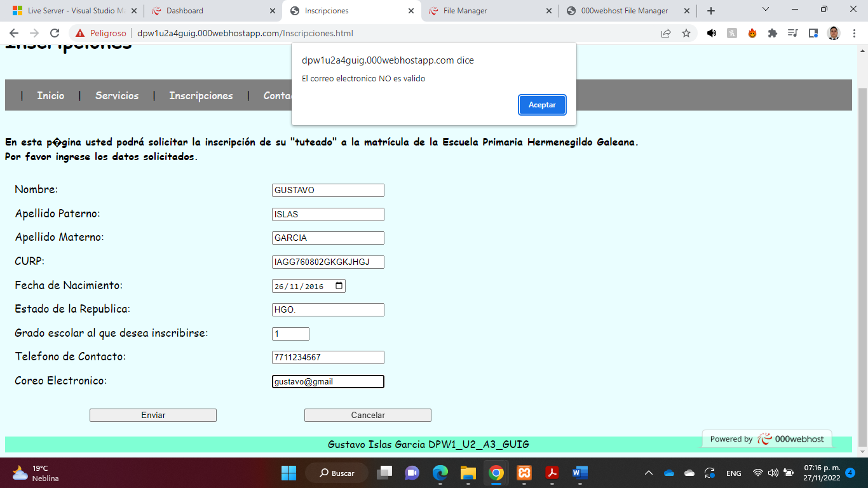Share this page using the share icon
This screenshot has height=488, width=868.
666,33
